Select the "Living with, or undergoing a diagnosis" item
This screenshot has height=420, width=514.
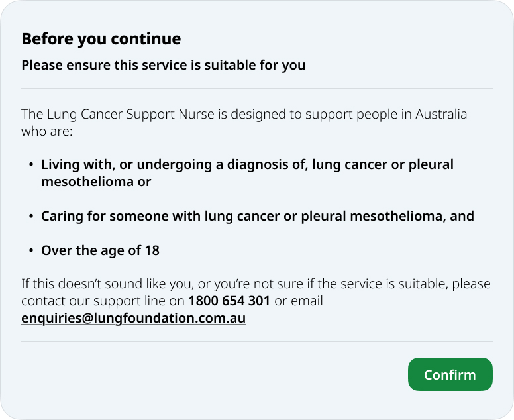click(x=247, y=164)
